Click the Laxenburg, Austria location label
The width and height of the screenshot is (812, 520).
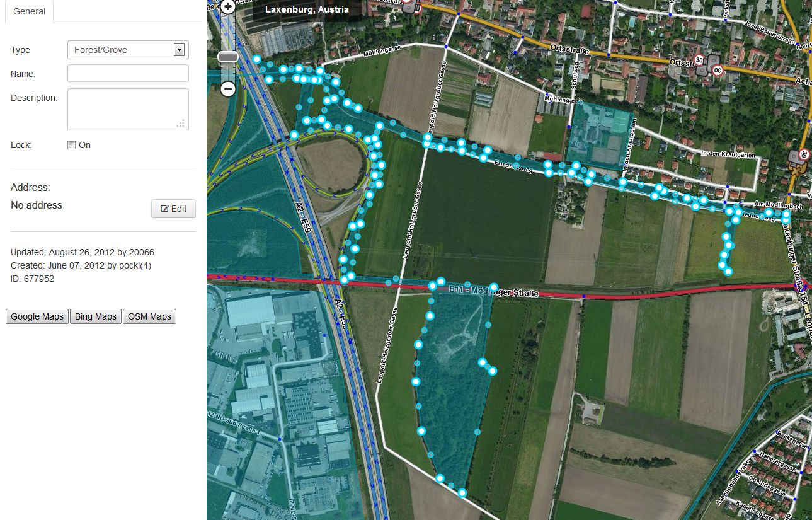(x=307, y=9)
